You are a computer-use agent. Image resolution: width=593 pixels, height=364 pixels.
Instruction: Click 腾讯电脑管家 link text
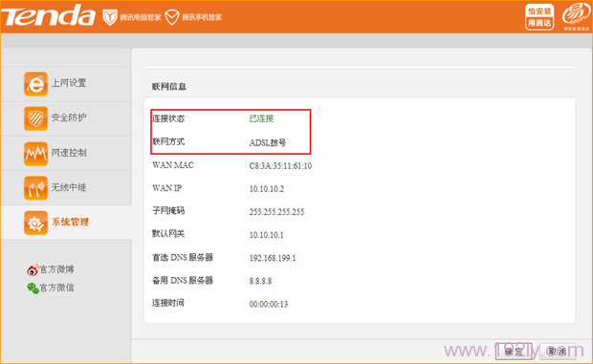click(x=141, y=17)
